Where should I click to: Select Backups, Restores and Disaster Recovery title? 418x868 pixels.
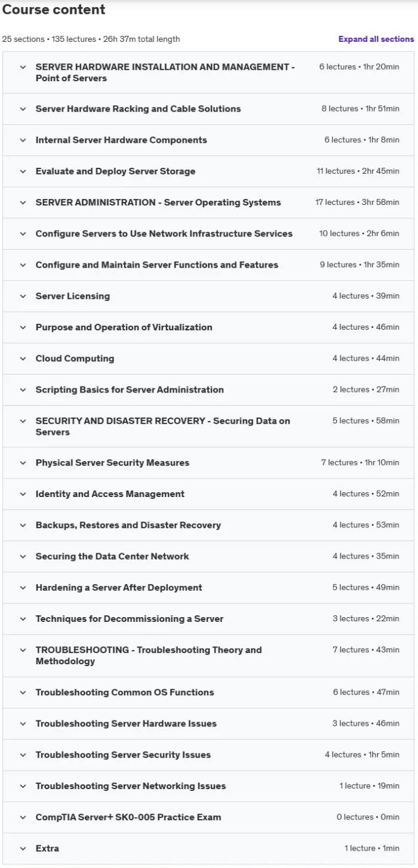click(128, 525)
